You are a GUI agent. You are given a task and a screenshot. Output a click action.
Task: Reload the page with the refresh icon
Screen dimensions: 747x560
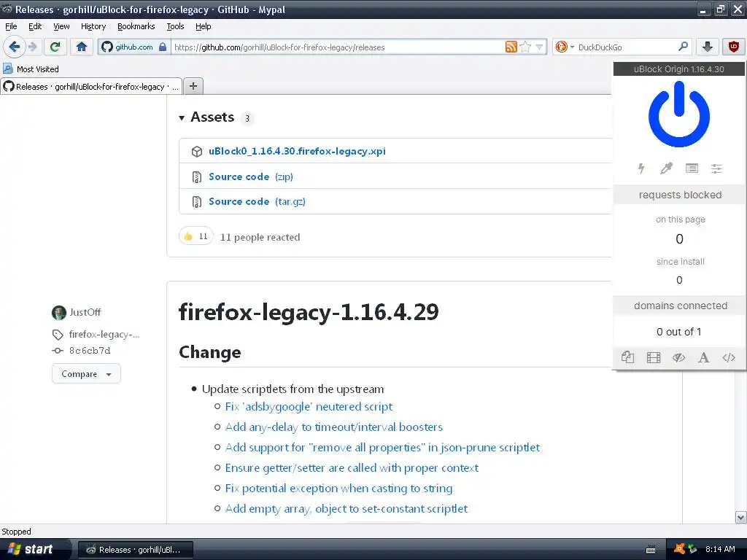tap(55, 47)
